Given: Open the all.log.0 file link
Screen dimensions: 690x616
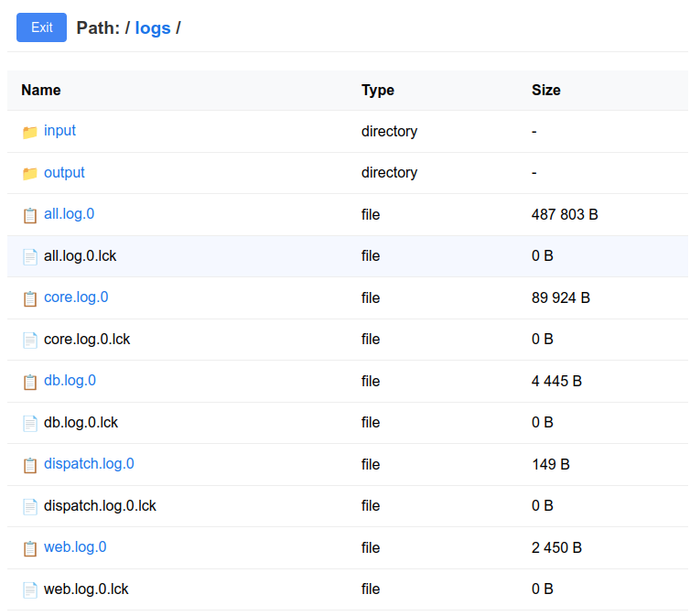Looking at the screenshot, I should (69, 214).
